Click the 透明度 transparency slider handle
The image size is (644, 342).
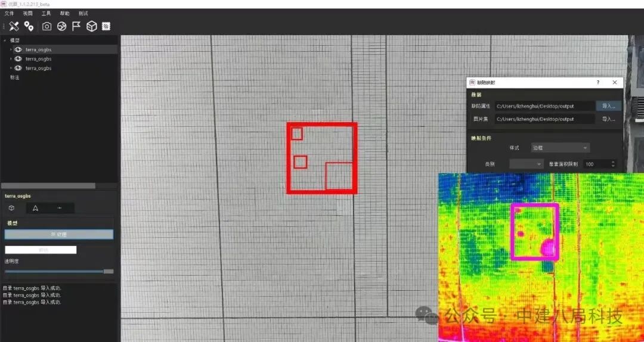[x=108, y=271]
